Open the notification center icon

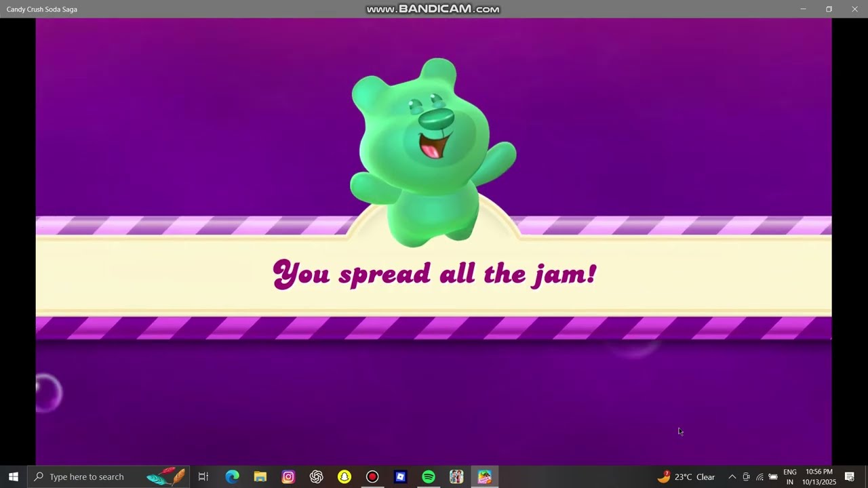(x=849, y=476)
